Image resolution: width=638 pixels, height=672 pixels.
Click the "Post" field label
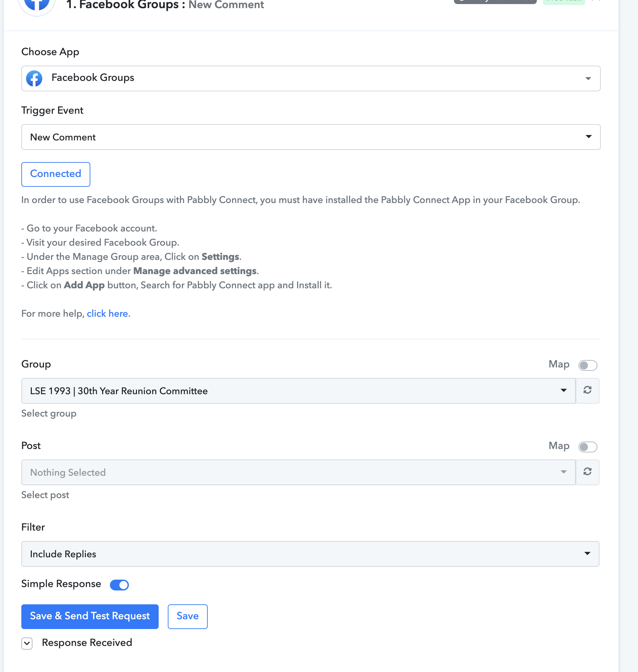(31, 446)
